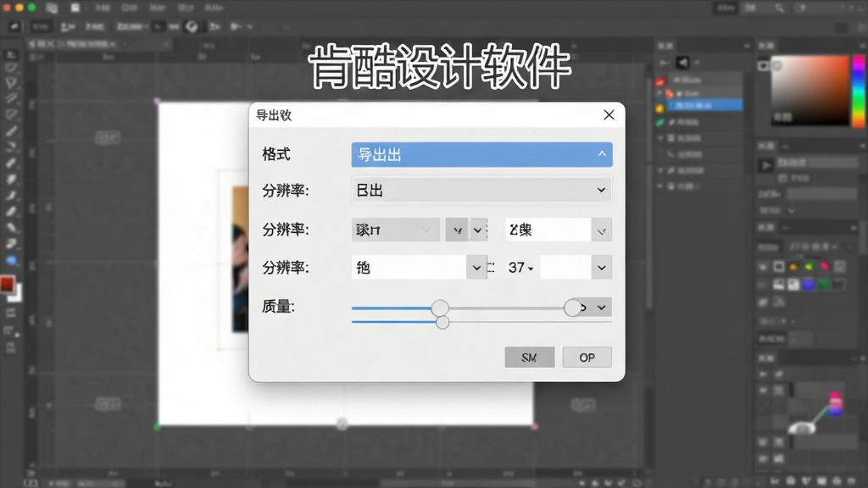
Task: Expand the chevron ending the 质量 row
Action: pyautogui.click(x=601, y=307)
